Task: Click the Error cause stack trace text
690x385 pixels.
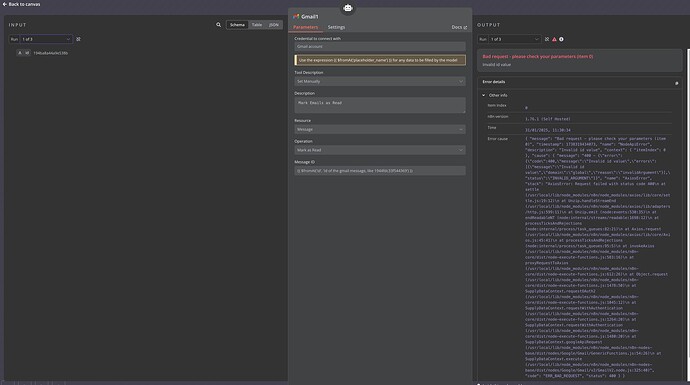Action: pyautogui.click(x=598, y=257)
